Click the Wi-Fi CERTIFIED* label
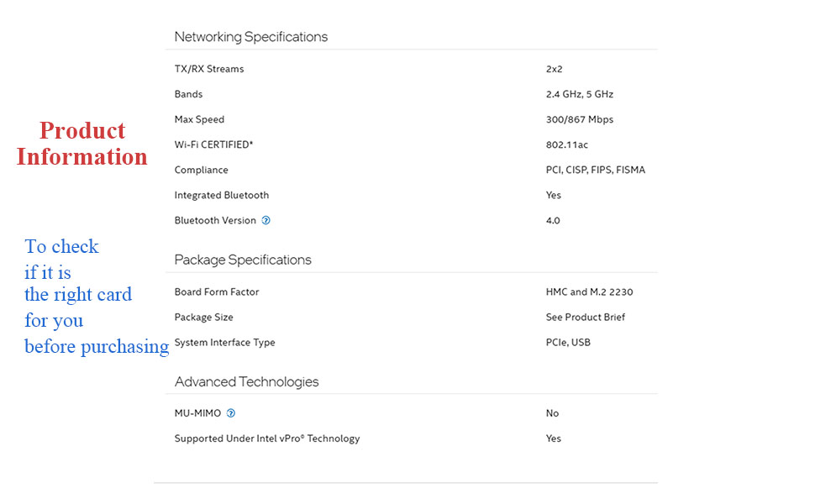Image resolution: width=815 pixels, height=504 pixels. coord(213,144)
